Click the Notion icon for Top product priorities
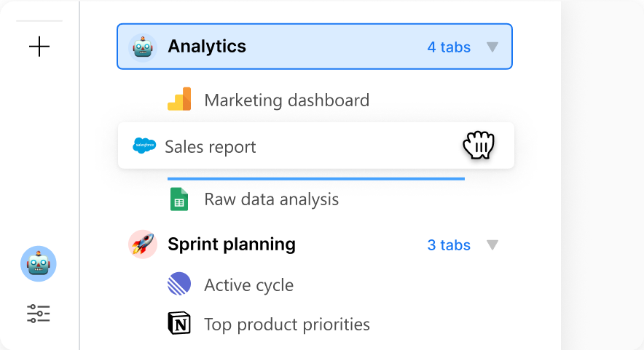The width and height of the screenshot is (644, 350). tap(179, 323)
